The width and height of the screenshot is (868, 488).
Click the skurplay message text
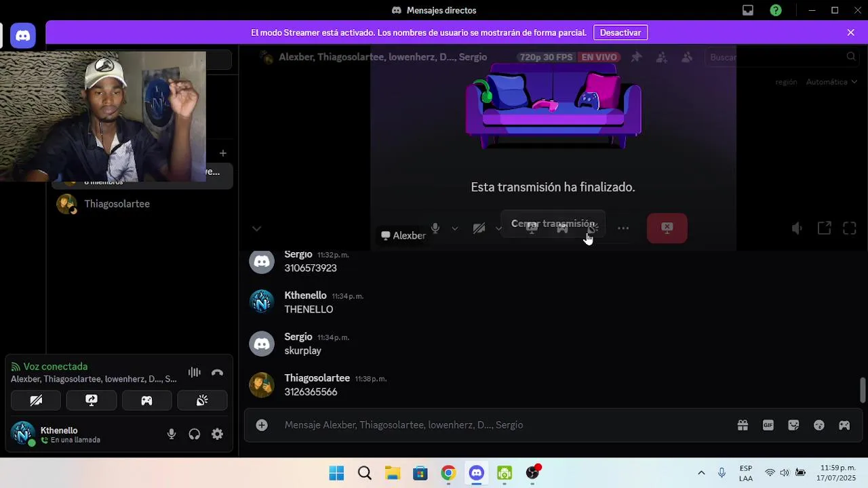click(302, 351)
